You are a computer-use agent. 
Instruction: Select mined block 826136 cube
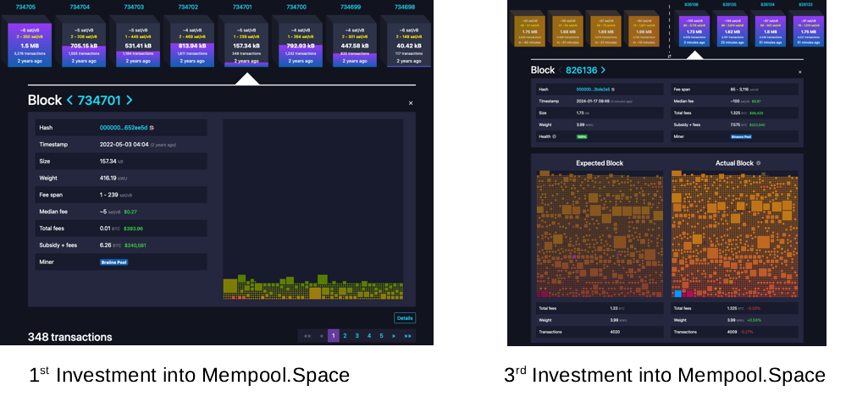694,31
